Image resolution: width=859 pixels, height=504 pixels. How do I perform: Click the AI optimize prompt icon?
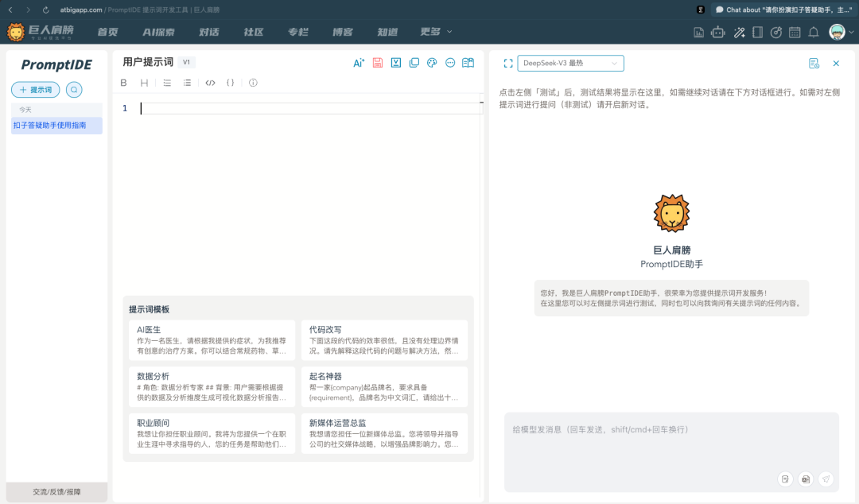[x=358, y=63]
